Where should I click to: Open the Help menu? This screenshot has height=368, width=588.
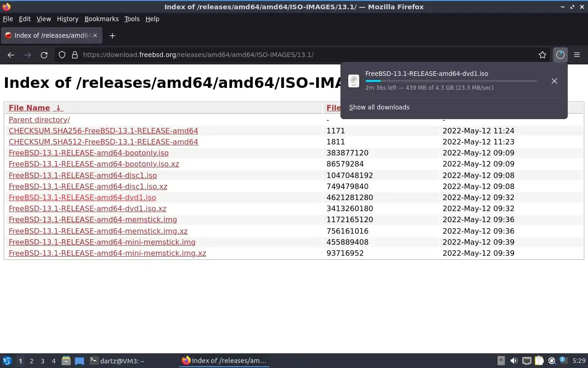click(x=153, y=19)
